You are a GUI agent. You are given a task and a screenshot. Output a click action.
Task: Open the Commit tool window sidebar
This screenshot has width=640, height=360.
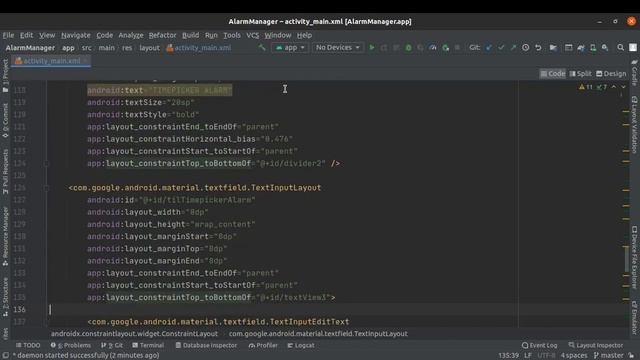coord(5,121)
